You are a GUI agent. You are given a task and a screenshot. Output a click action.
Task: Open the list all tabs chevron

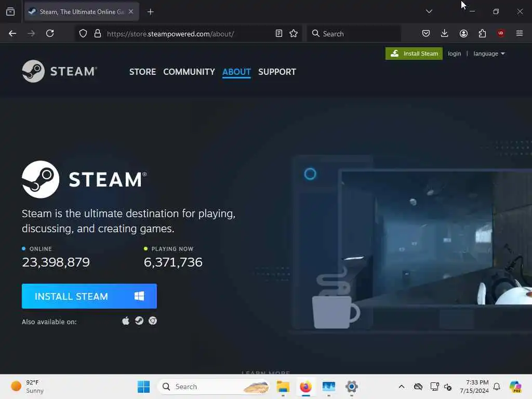tap(429, 11)
